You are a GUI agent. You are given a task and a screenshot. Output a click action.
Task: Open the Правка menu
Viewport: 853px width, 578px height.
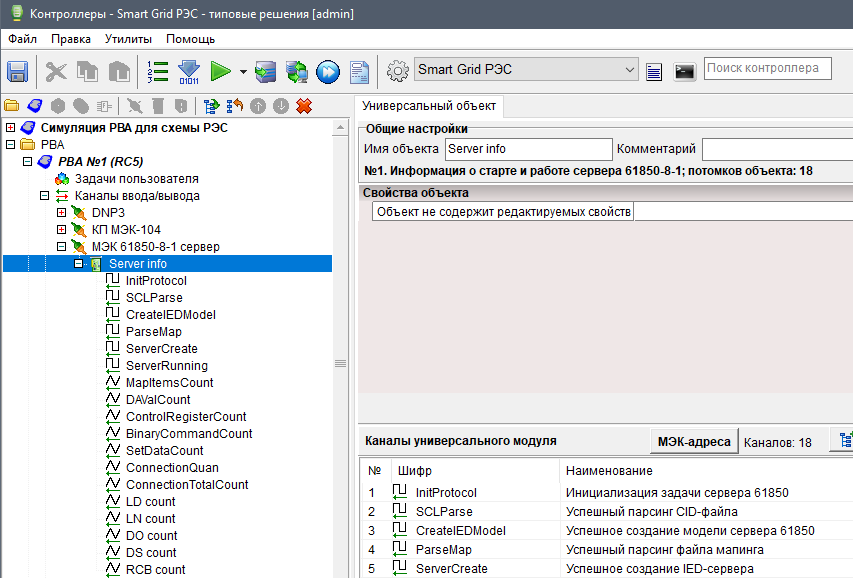pos(70,39)
